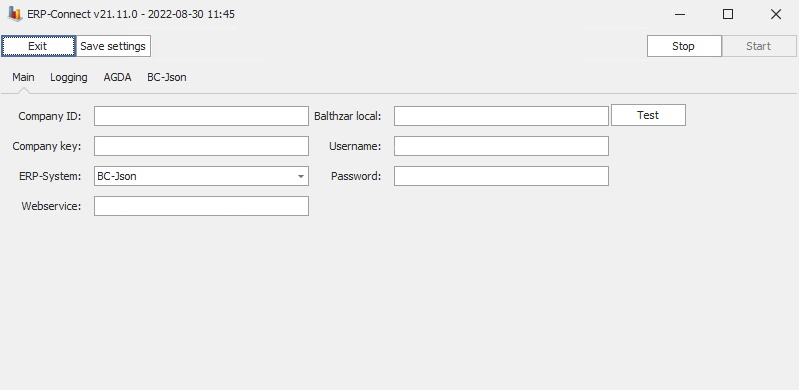Select the ERP-System combo box showing BC-Json

pos(201,176)
